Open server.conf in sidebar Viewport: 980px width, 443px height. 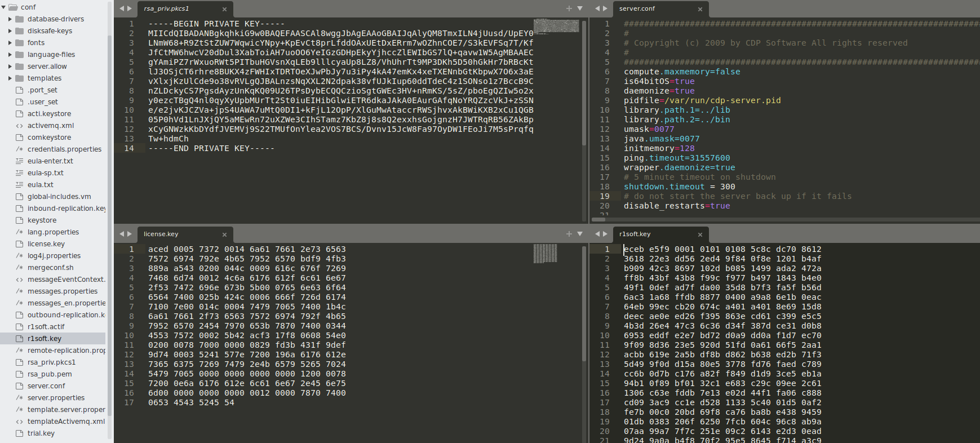pos(46,386)
